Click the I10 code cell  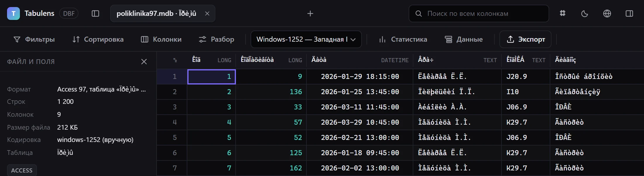526,92
